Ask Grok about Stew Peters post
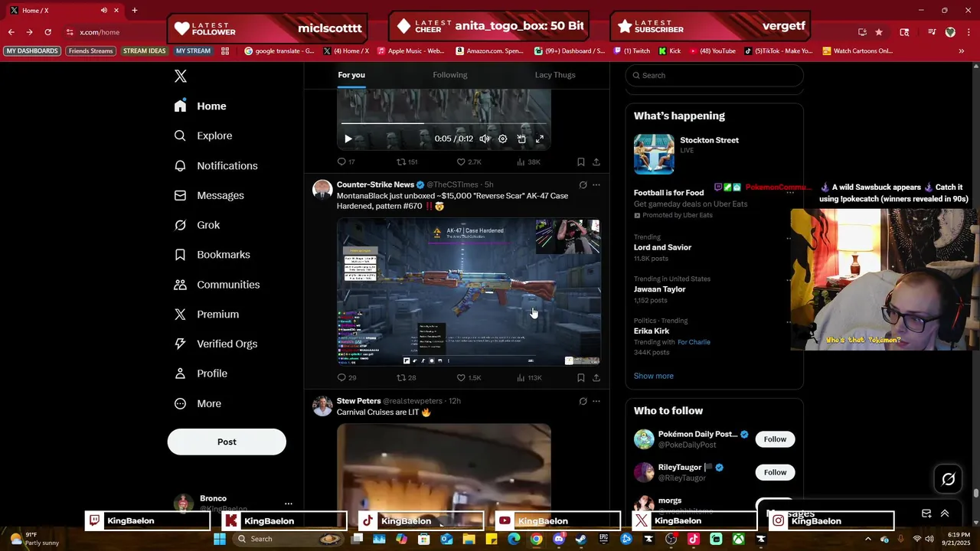The width and height of the screenshot is (980, 551). (583, 401)
